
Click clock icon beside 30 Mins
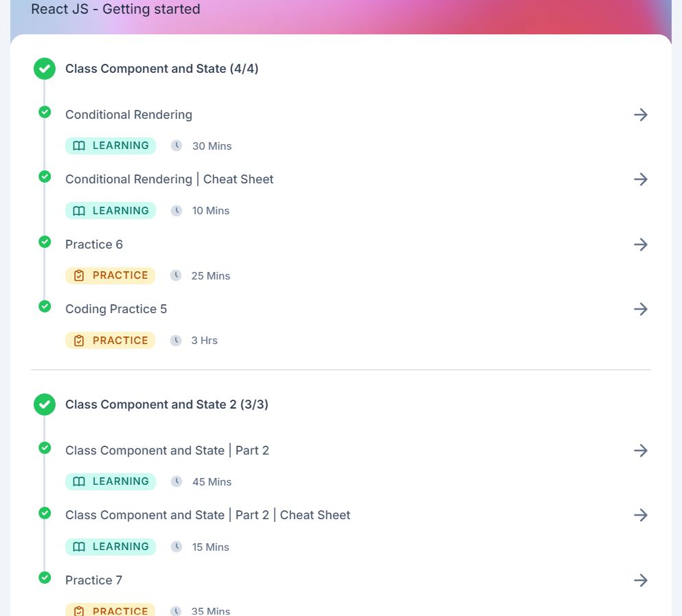coord(176,146)
